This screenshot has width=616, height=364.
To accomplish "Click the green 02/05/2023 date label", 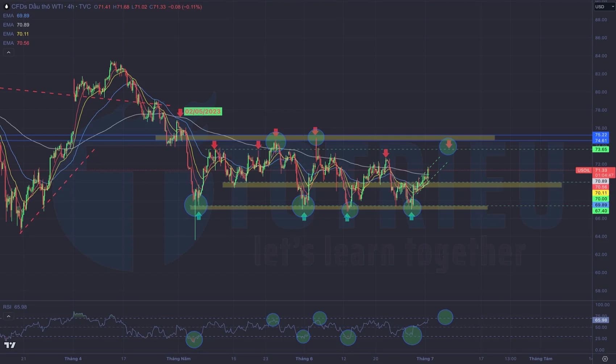I will (x=203, y=112).
